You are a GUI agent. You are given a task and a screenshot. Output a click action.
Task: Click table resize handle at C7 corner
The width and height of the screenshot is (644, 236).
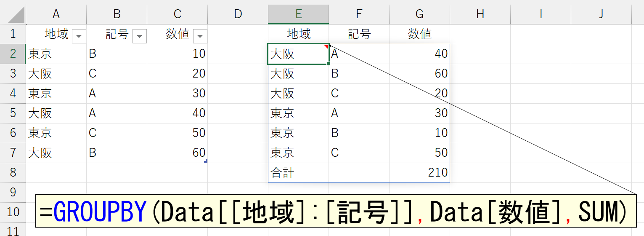(x=206, y=161)
